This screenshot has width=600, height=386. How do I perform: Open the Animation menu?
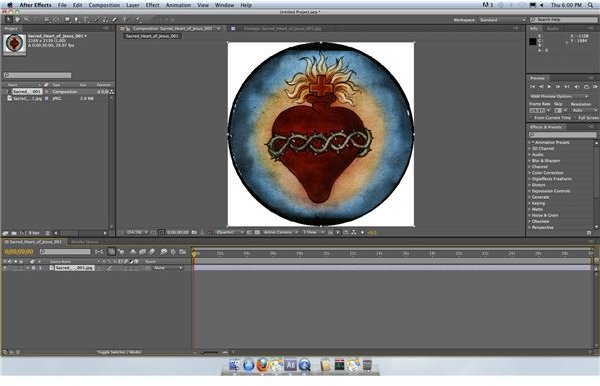178,5
